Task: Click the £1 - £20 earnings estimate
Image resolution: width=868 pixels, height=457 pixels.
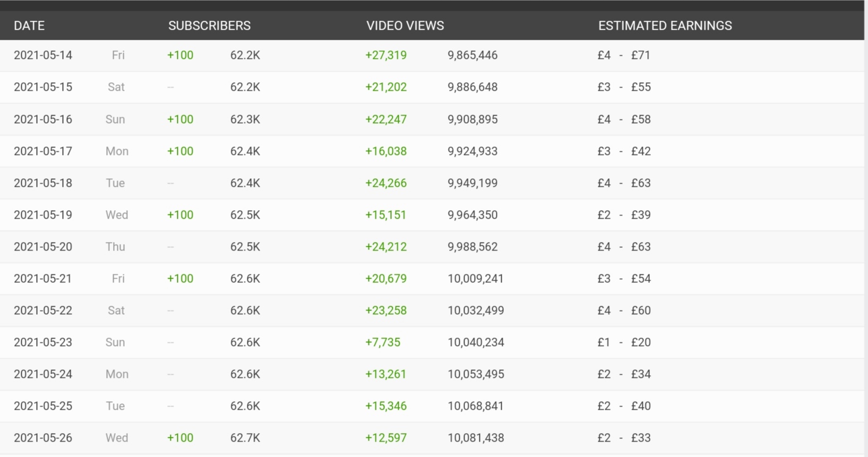Action: click(x=624, y=342)
